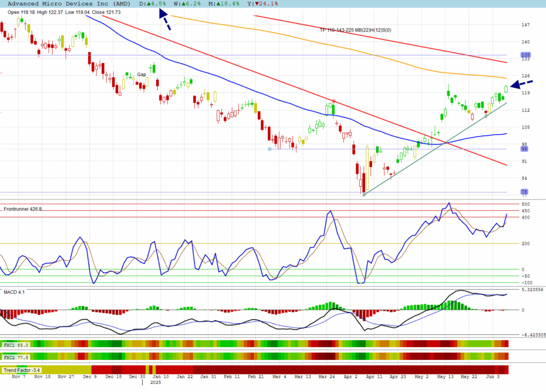Click the Low 119.04 value

click(77, 12)
